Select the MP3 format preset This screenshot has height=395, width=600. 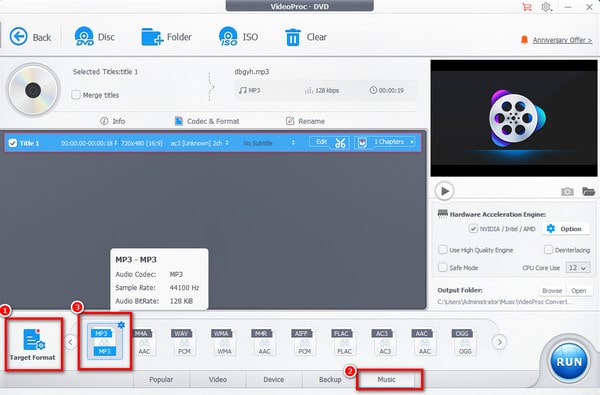point(104,342)
